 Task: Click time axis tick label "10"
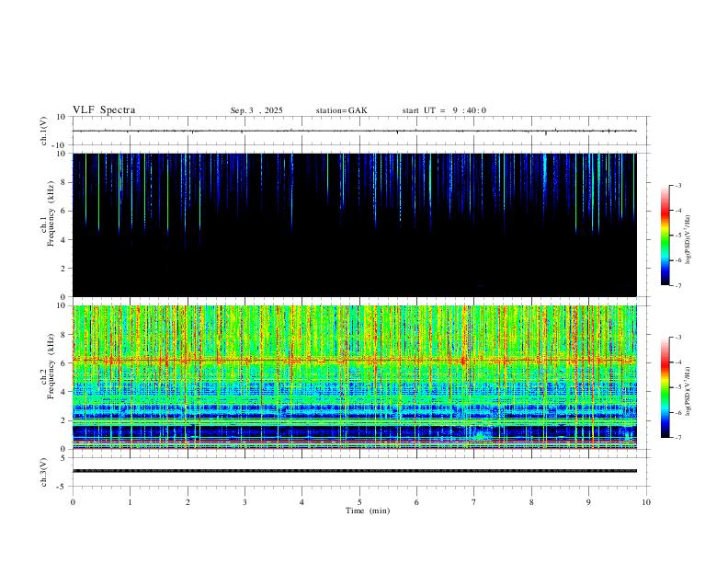coord(646,502)
